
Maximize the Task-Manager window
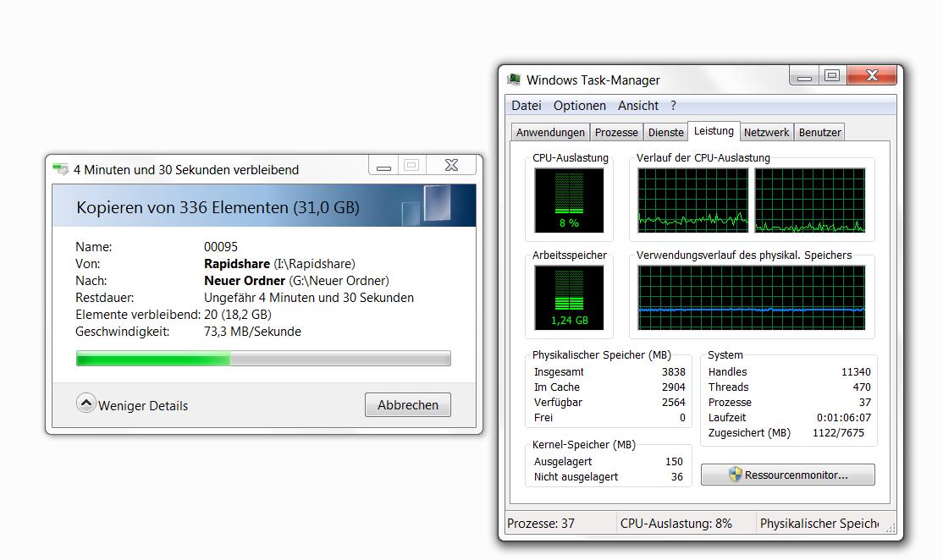click(x=832, y=75)
